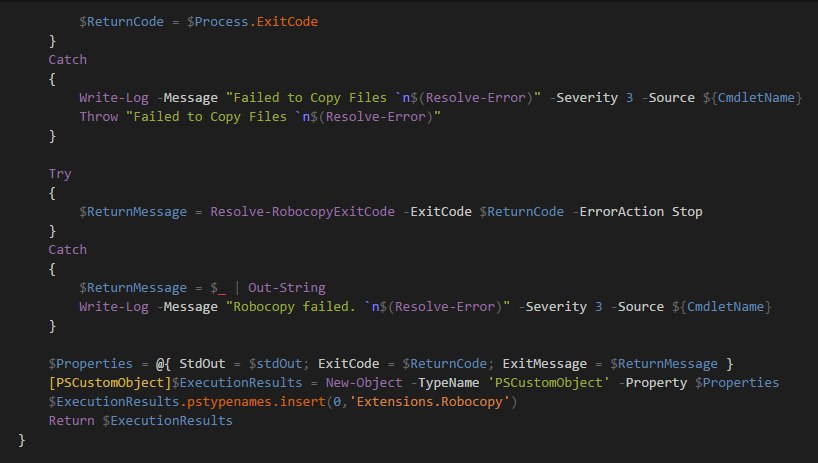Click $ReturnMessage on the Out-String line
Image resolution: width=818 pixels, height=463 pixels.
[133, 287]
